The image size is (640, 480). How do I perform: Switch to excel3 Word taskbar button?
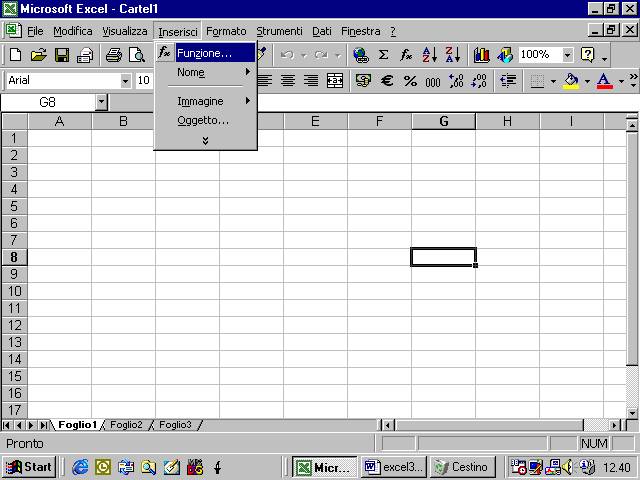pos(393,467)
